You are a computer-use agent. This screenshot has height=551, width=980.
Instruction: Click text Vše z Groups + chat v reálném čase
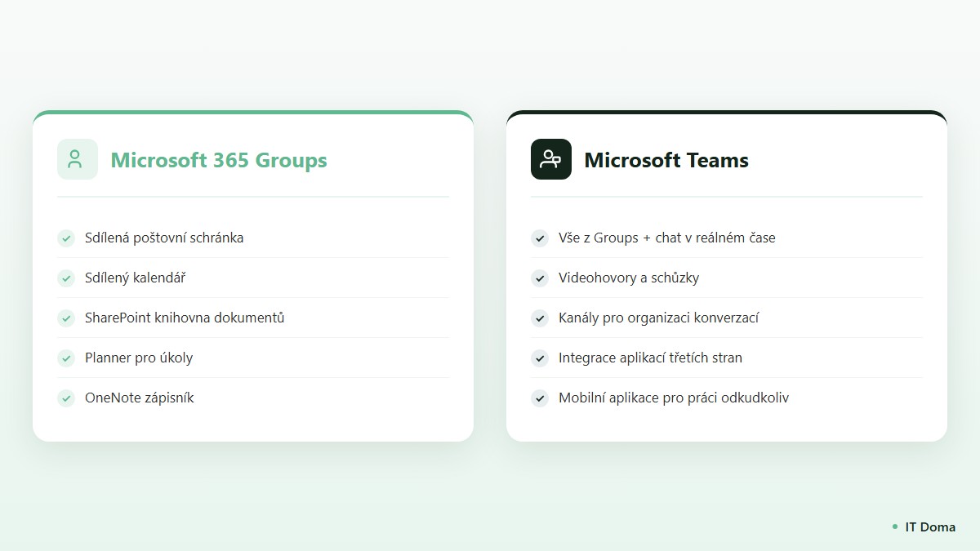(667, 238)
